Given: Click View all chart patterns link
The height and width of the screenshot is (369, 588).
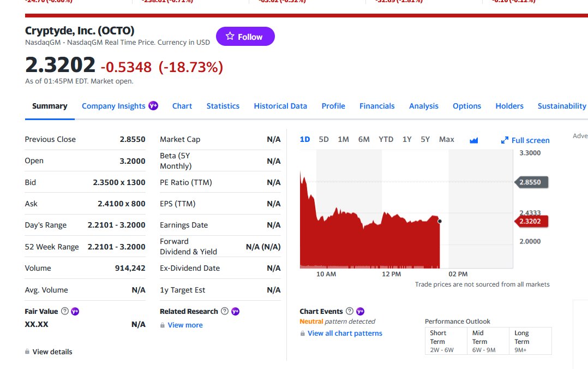Looking at the screenshot, I should [345, 334].
